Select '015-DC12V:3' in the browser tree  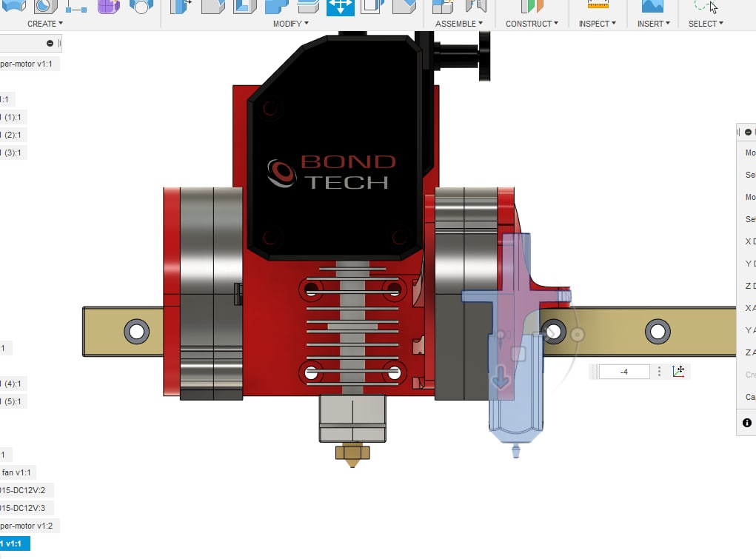pos(24,509)
